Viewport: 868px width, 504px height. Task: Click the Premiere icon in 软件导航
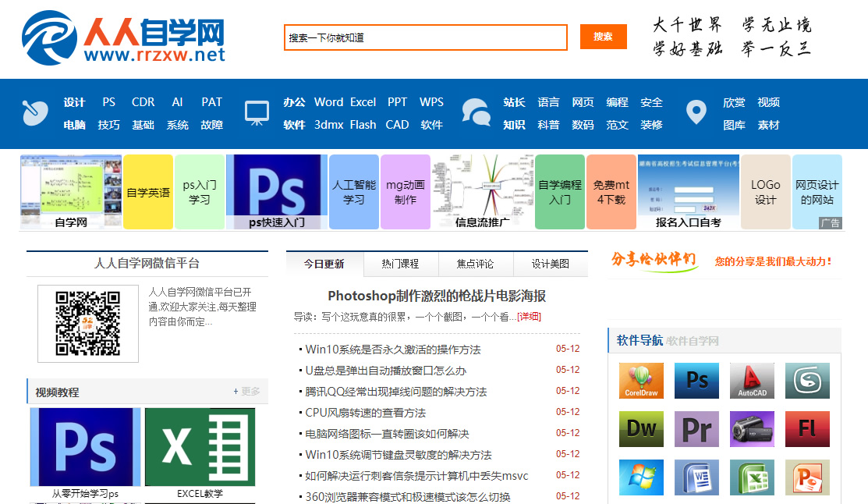[x=696, y=429]
